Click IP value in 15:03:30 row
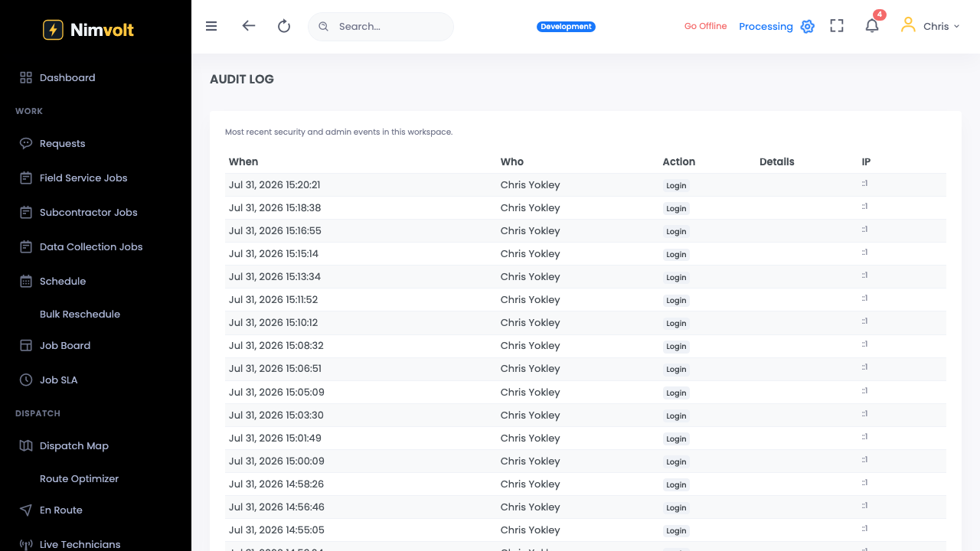This screenshot has height=551, width=980. (x=864, y=413)
